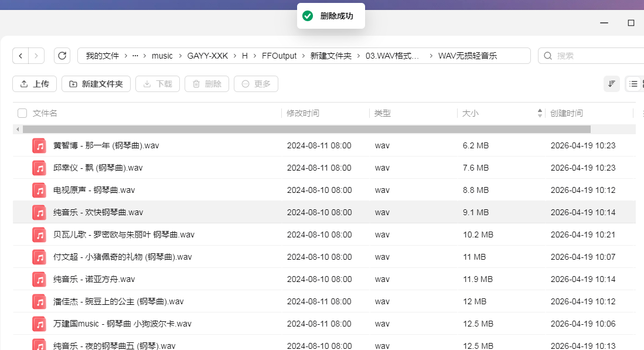Sort by 大小 column header

tap(471, 113)
